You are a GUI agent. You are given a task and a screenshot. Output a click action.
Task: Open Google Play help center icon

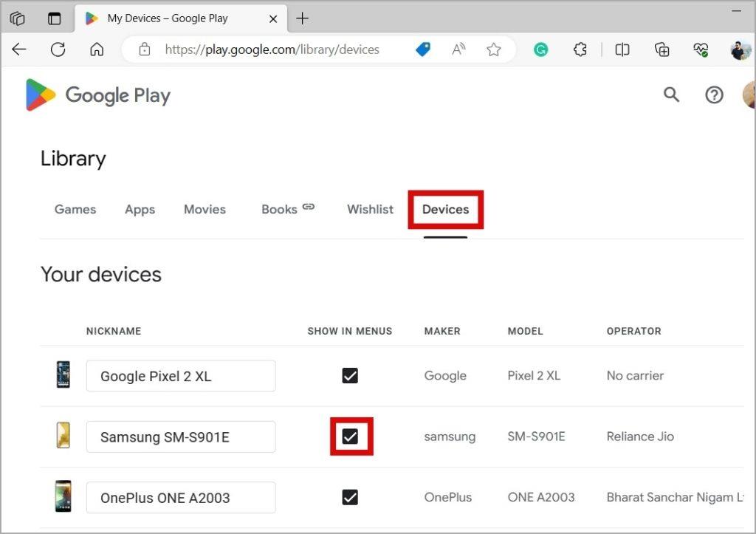tap(714, 95)
